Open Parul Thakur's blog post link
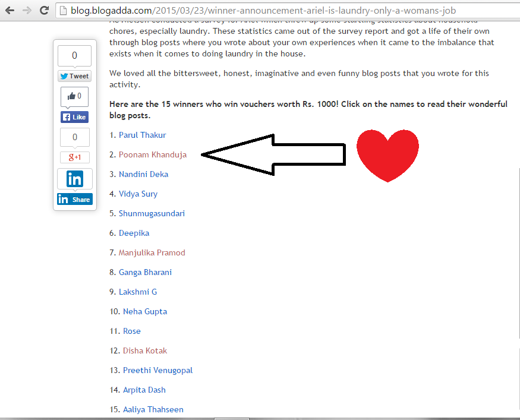 coord(142,135)
